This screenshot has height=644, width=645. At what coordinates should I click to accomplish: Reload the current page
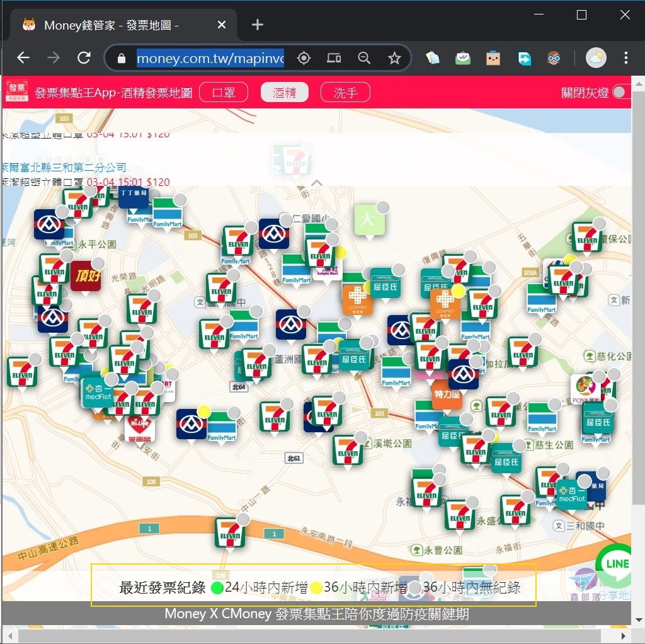(84, 57)
